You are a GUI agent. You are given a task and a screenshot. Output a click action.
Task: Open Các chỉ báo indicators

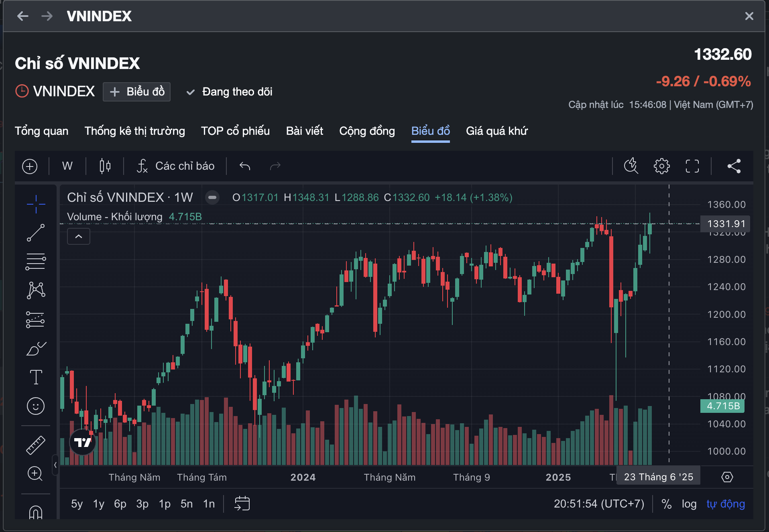pos(176,166)
